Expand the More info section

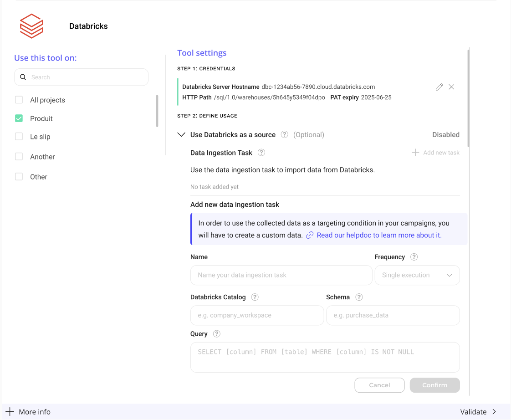[x=28, y=412]
